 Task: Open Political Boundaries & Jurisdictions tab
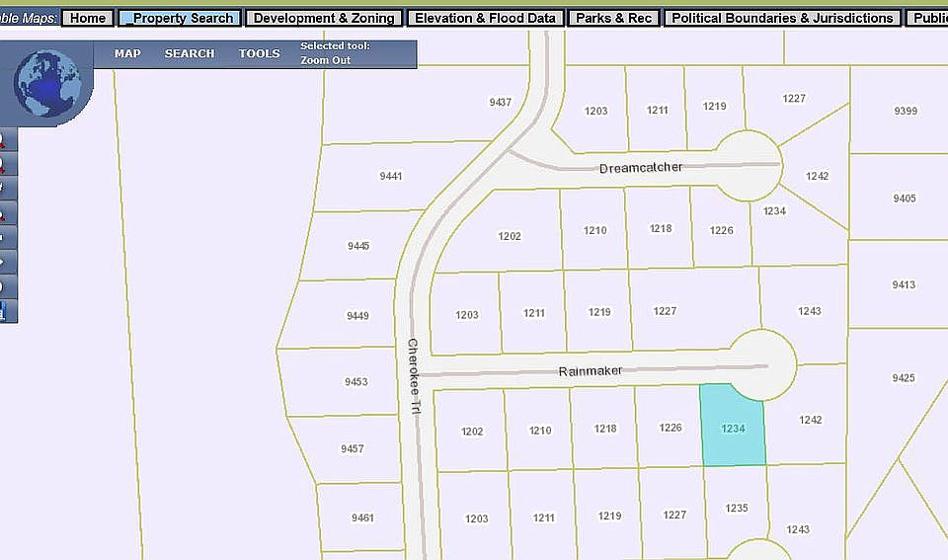[782, 18]
